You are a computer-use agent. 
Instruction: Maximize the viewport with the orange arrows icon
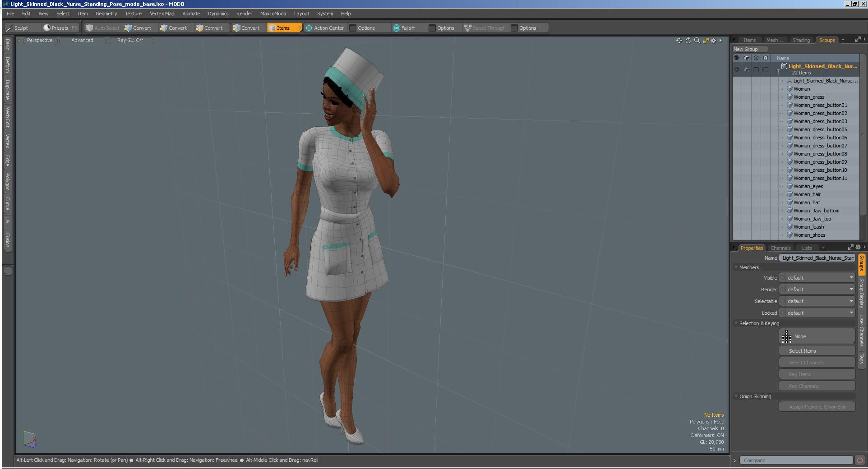coord(706,41)
